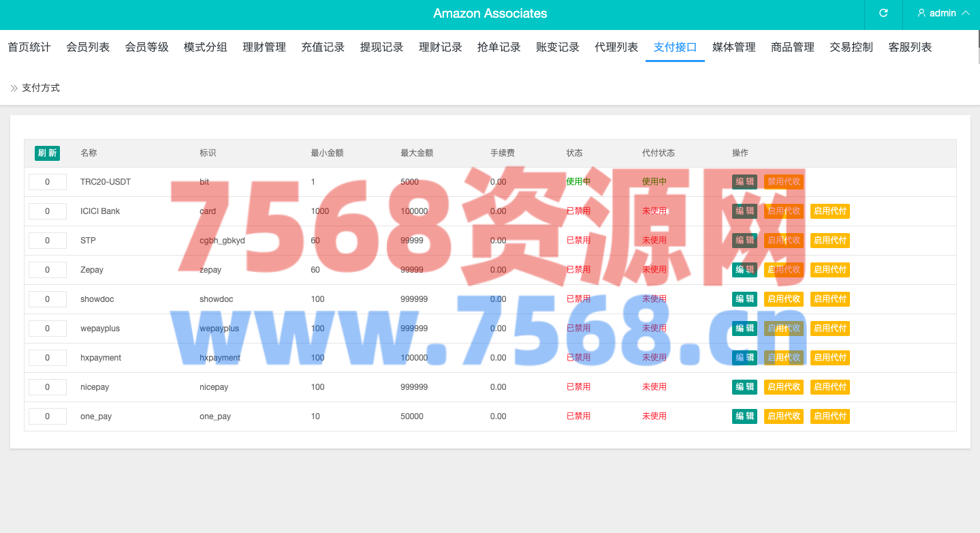This screenshot has width=980, height=533.
Task: Enable 启用代付 for one_pay
Action: [829, 416]
